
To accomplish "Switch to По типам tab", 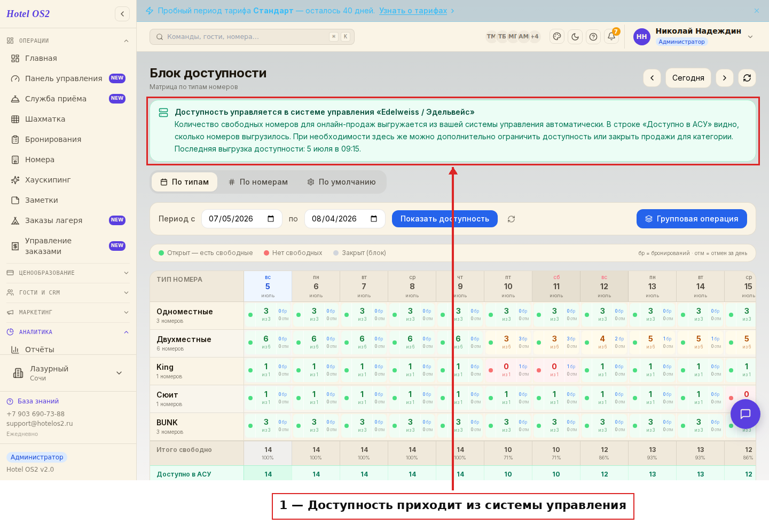I will click(x=185, y=182).
